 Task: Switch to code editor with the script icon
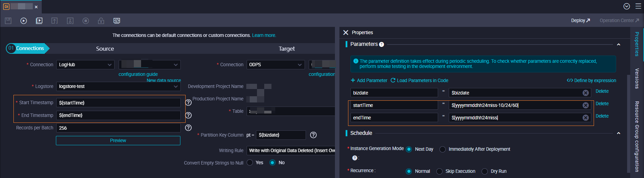tap(117, 21)
